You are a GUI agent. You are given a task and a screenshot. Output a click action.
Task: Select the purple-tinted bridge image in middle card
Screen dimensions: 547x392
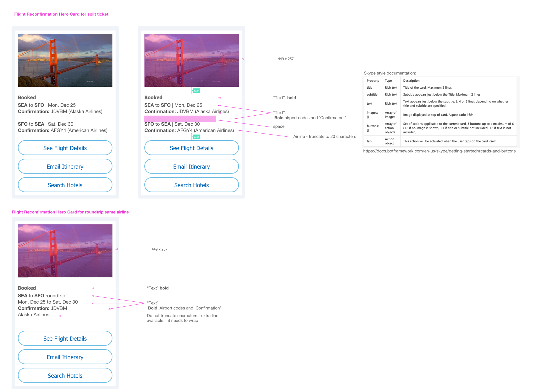pyautogui.click(x=191, y=60)
